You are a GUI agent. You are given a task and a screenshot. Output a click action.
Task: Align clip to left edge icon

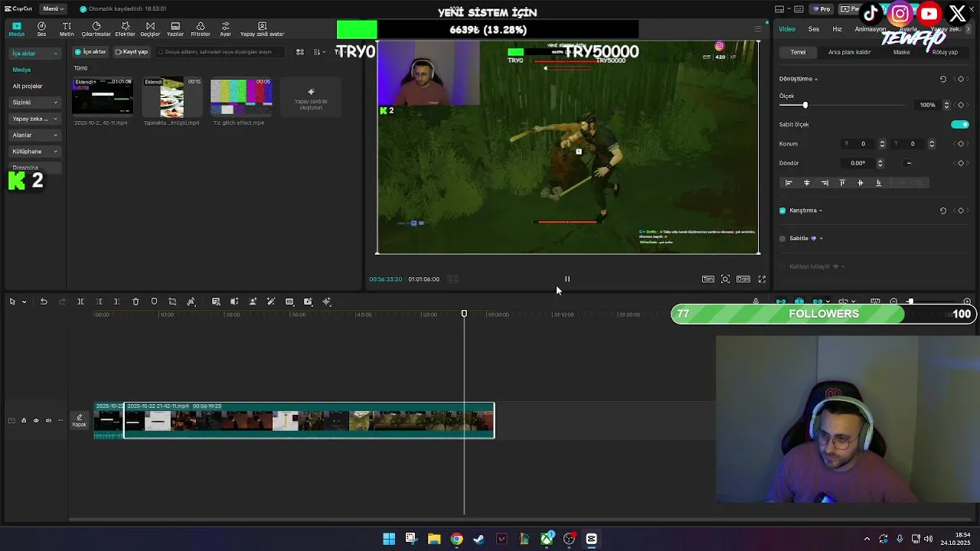pyautogui.click(x=789, y=183)
